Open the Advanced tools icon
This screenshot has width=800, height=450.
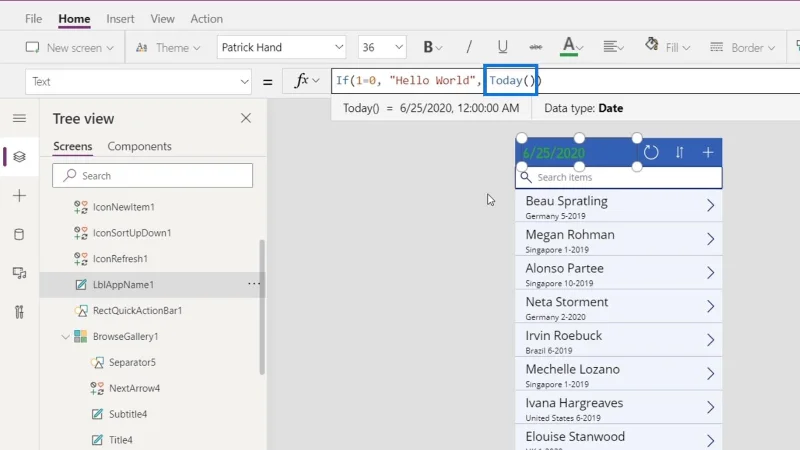[19, 312]
